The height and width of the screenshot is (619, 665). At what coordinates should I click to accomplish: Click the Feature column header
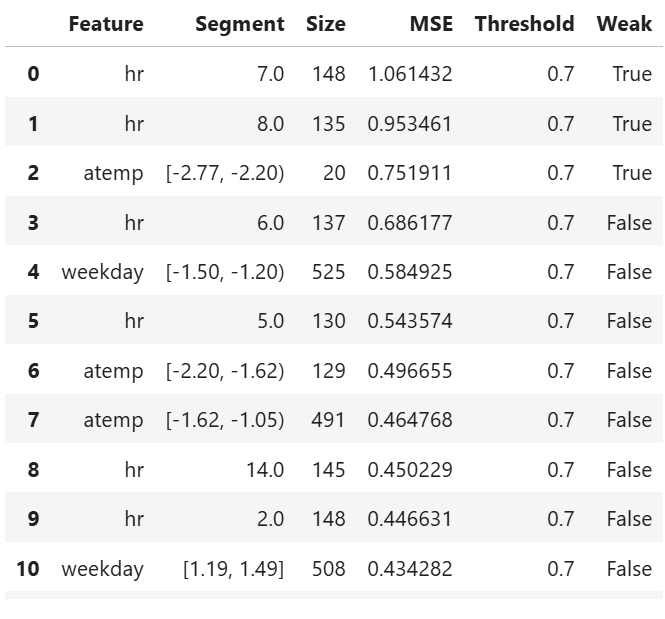click(106, 24)
